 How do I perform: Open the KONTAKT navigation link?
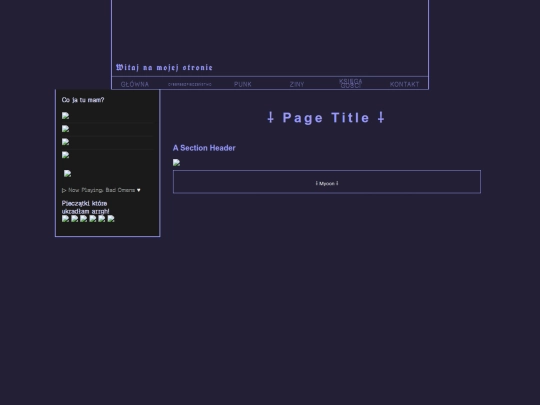click(405, 84)
